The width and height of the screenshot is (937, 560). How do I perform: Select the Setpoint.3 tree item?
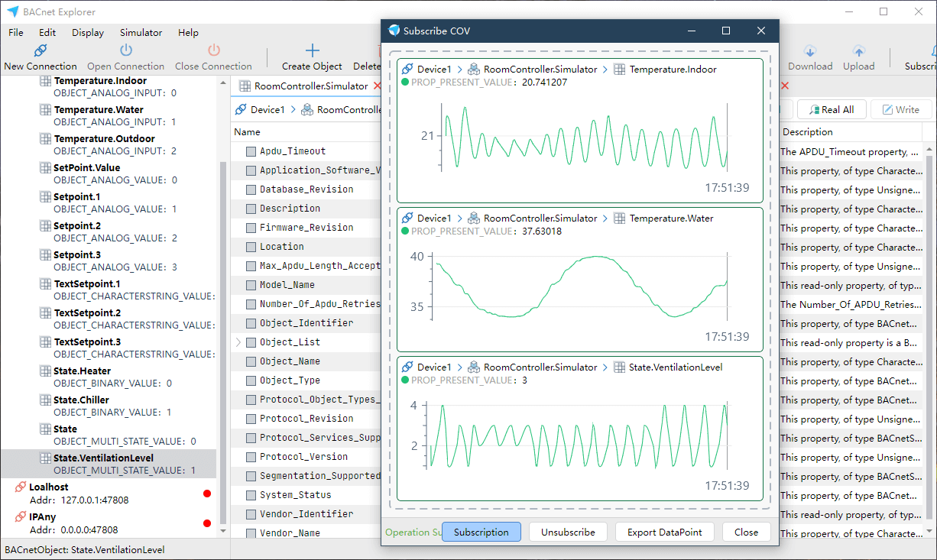(x=109, y=261)
